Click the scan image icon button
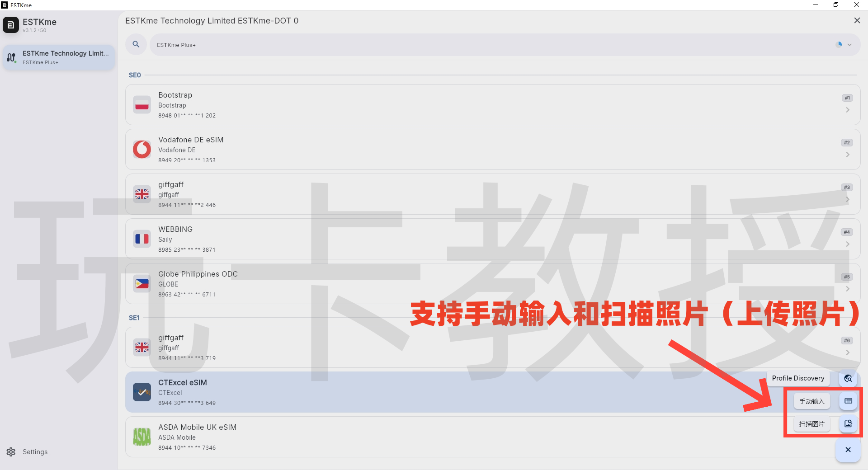 click(848, 423)
